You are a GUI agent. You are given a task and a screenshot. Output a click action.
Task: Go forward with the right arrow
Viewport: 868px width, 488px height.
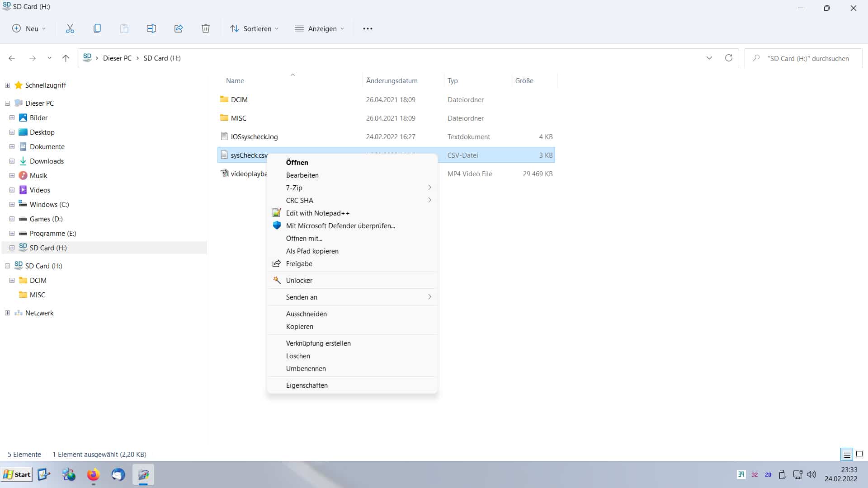point(32,58)
